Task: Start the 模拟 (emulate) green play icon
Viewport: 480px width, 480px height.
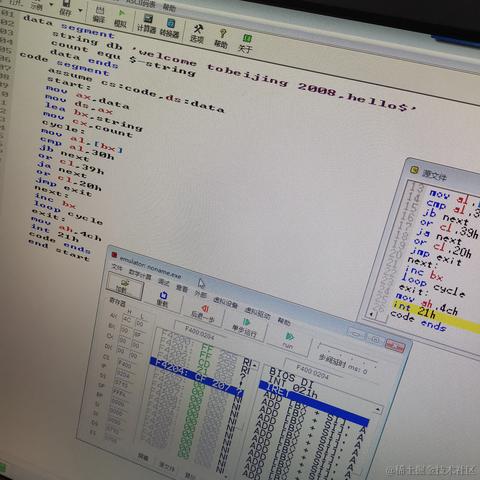Action: pyautogui.click(x=120, y=18)
